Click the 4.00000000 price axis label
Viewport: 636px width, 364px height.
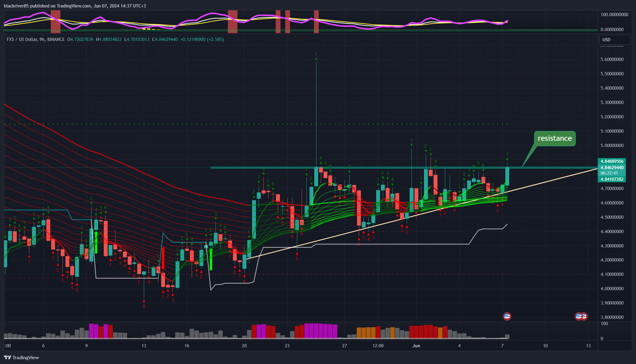612,289
